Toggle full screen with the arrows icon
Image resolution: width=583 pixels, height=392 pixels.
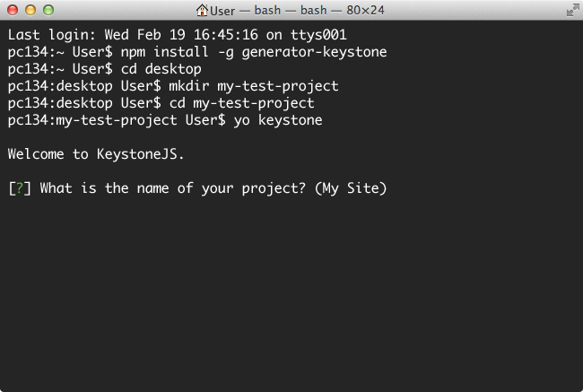click(x=572, y=11)
